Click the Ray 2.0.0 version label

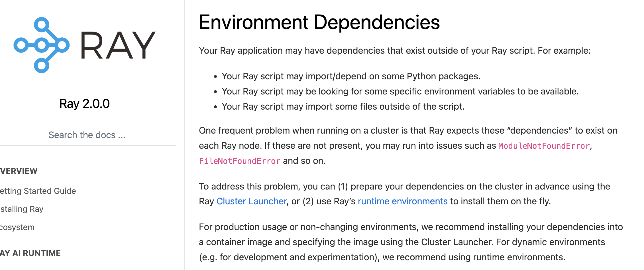coord(84,104)
